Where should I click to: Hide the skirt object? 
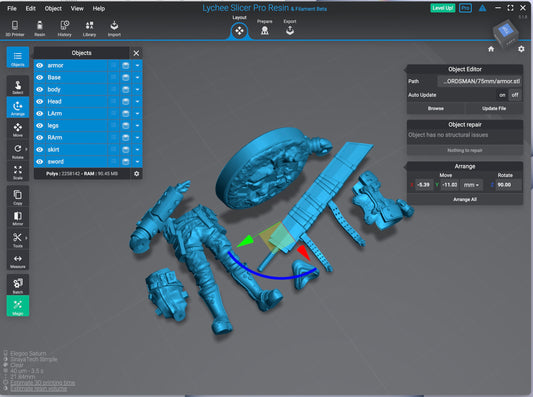coord(40,150)
